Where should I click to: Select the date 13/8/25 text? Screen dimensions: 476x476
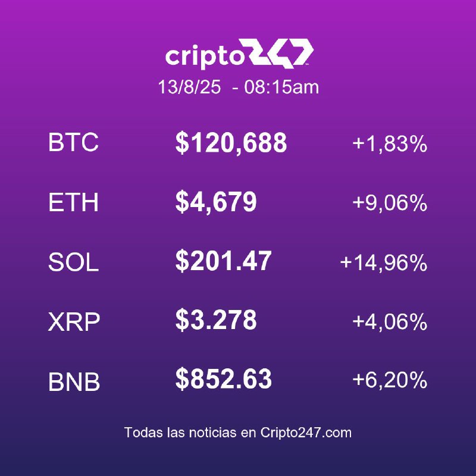189,87
